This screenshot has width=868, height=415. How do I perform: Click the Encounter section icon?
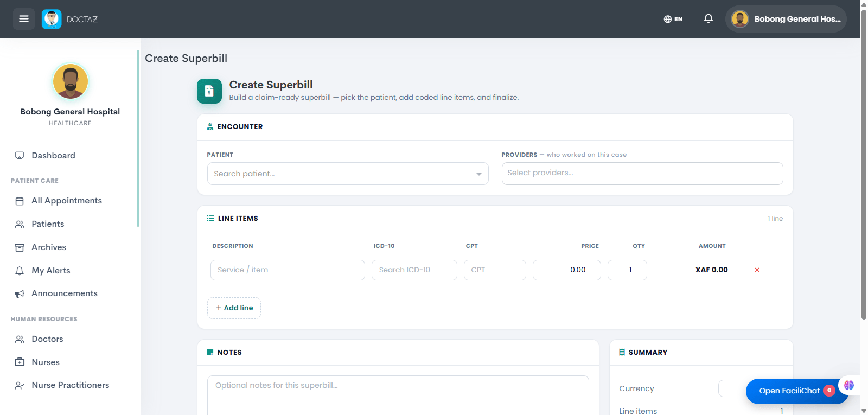point(210,126)
